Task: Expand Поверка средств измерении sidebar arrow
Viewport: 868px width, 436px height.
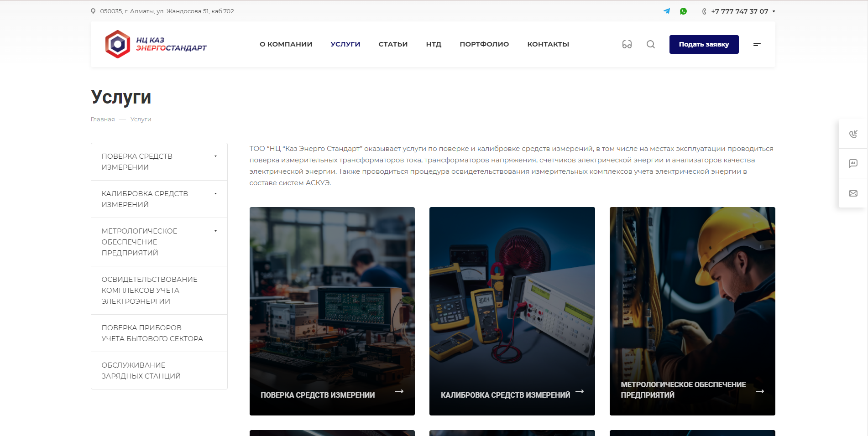Action: point(215,156)
